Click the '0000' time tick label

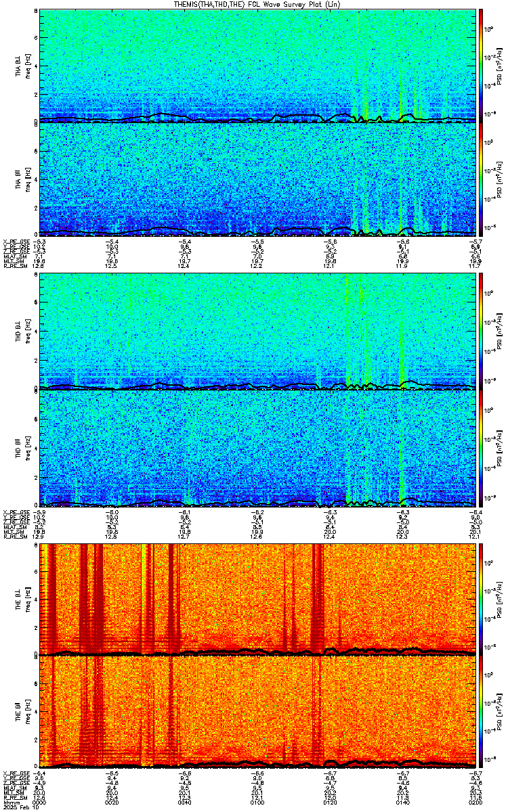coord(39,803)
